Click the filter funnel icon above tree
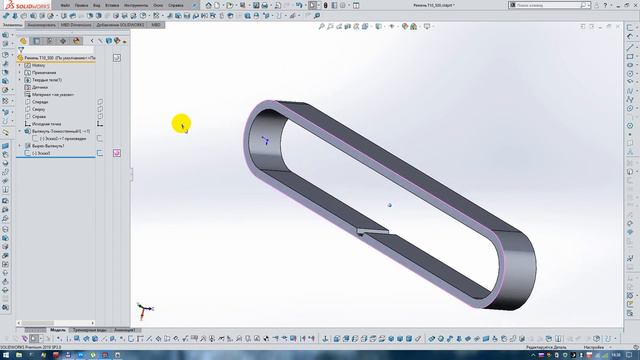The width and height of the screenshot is (640, 360). coord(21,50)
